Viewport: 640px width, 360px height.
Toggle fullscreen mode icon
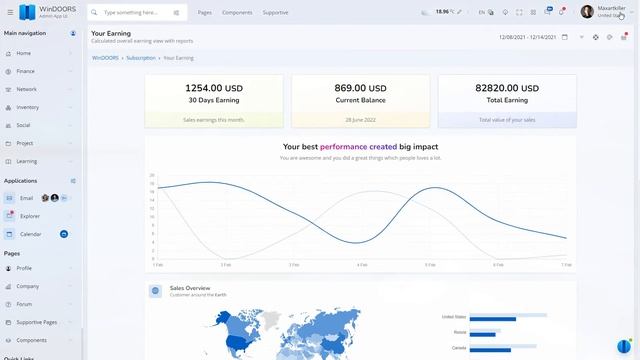[x=519, y=12]
